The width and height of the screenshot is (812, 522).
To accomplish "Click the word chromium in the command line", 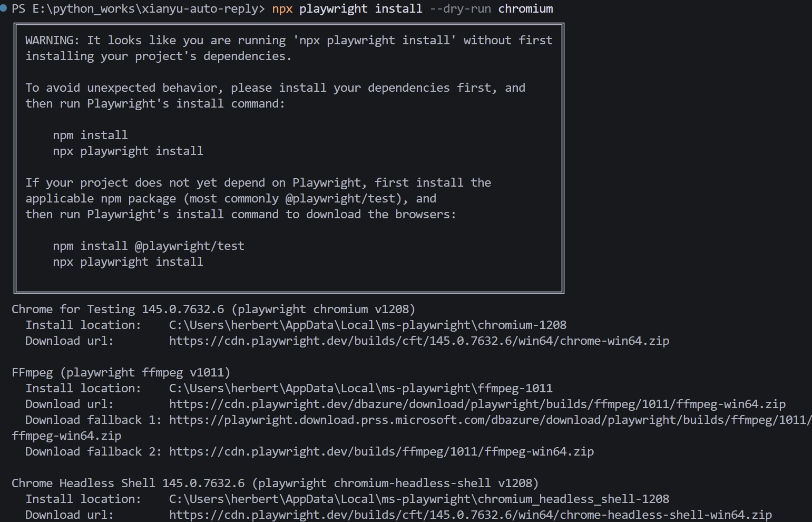I will point(525,9).
